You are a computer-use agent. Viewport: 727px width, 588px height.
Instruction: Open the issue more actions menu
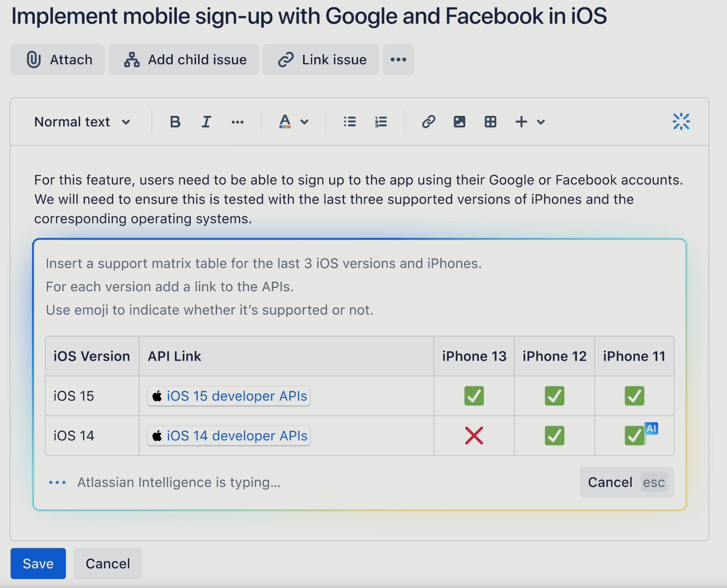(x=398, y=59)
